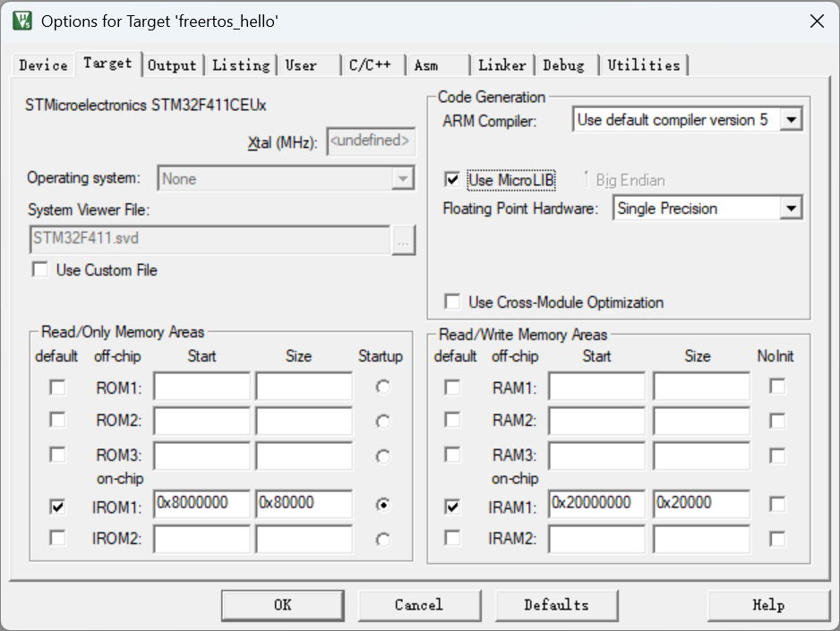Screen dimensions: 840x631
Task: Enable NoInit for IRAM2
Action: click(x=777, y=539)
